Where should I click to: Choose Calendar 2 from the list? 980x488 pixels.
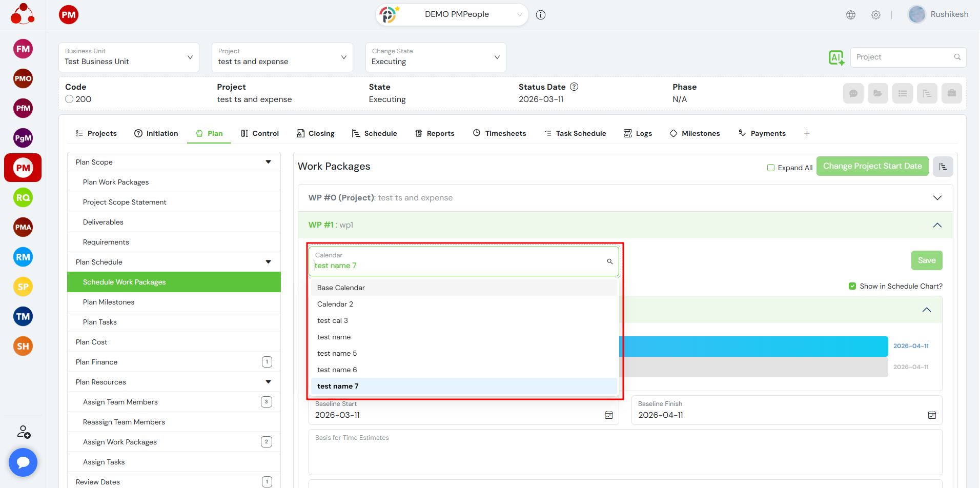click(x=335, y=304)
